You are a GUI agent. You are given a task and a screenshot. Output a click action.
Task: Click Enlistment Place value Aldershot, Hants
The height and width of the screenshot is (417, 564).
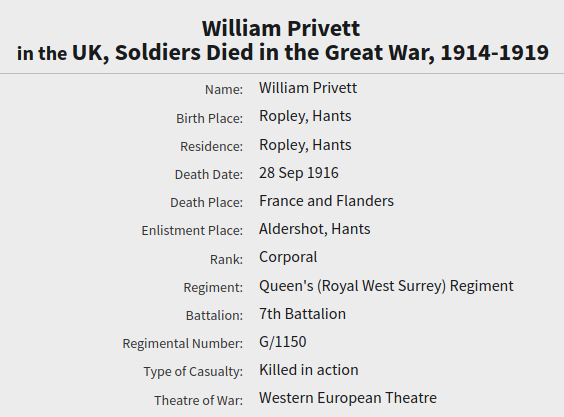pos(314,229)
